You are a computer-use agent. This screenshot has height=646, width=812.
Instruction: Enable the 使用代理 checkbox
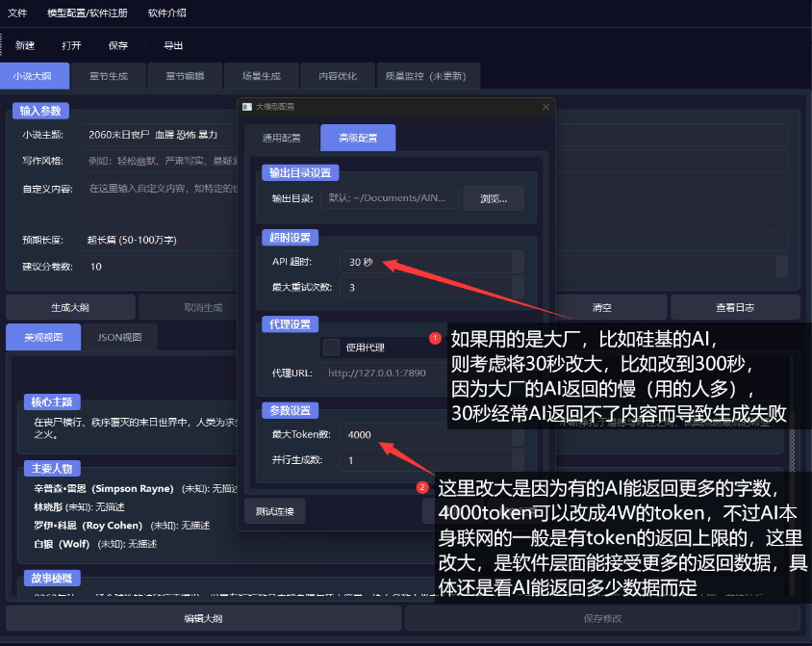(x=331, y=348)
